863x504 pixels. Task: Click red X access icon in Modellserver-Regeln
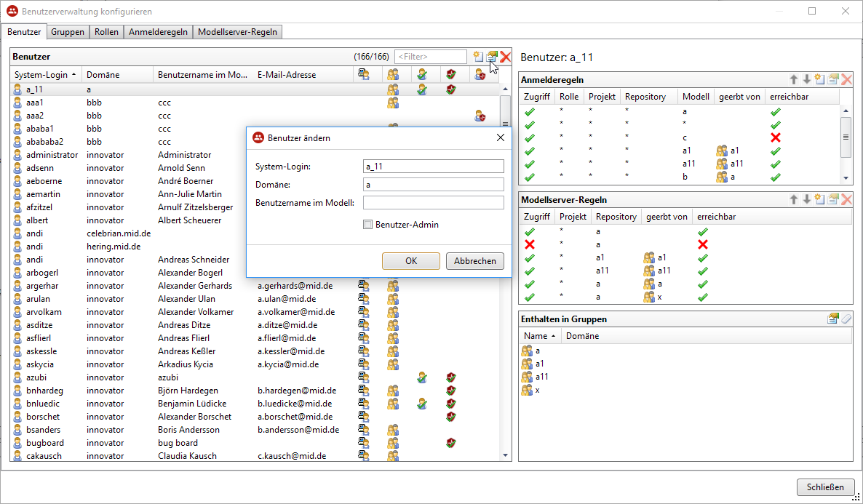click(530, 244)
